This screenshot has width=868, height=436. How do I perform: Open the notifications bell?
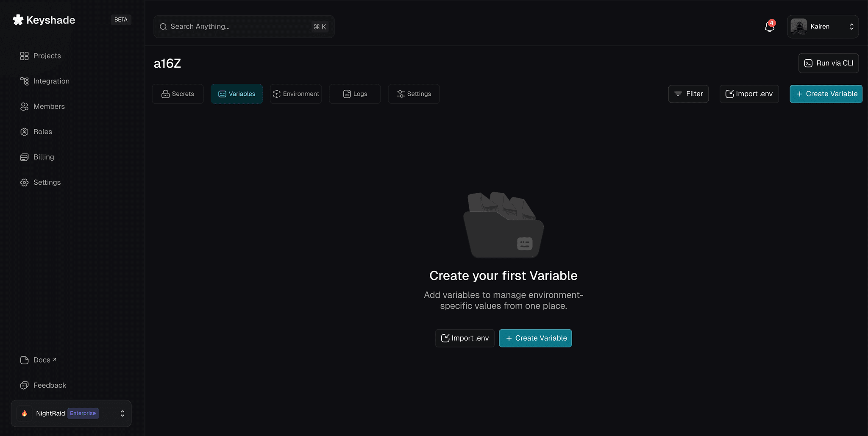coord(769,27)
